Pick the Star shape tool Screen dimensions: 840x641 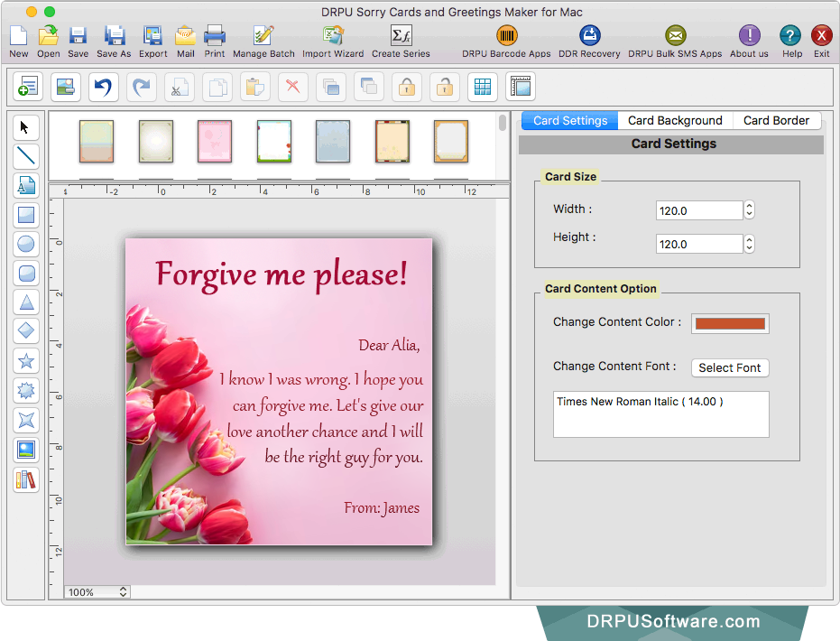point(25,360)
